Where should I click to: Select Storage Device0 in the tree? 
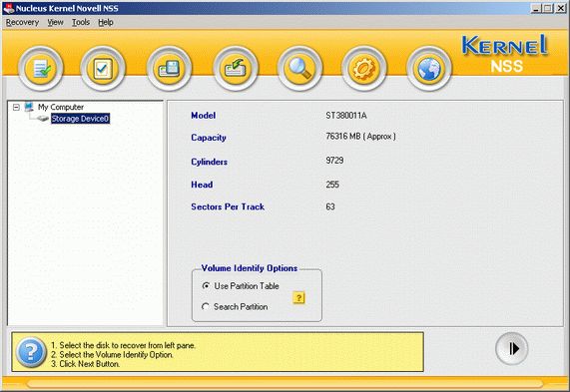pos(80,119)
